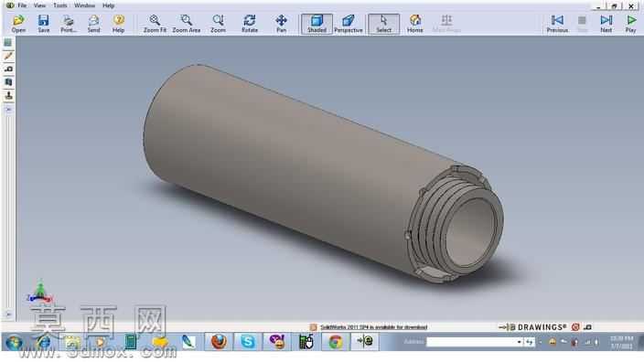Select the Zoom Fit tool

155,24
